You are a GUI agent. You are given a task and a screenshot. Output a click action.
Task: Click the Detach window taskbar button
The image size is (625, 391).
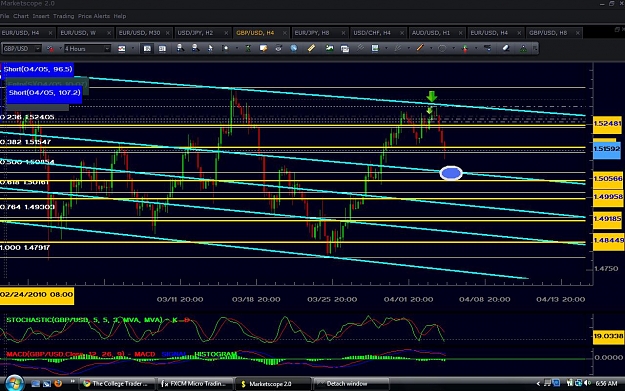tap(350, 383)
